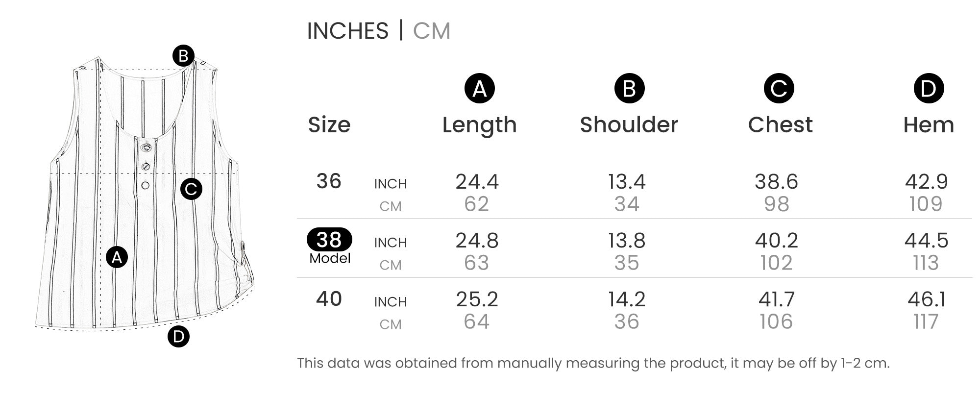The width and height of the screenshot is (980, 395).
Task: Click the Shoulder column header
Action: [629, 125]
